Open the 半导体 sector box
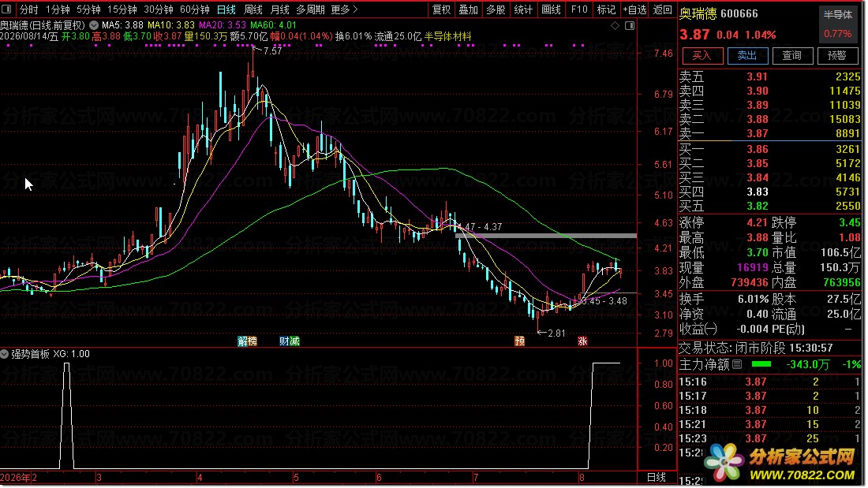The height and width of the screenshot is (488, 868). (837, 24)
